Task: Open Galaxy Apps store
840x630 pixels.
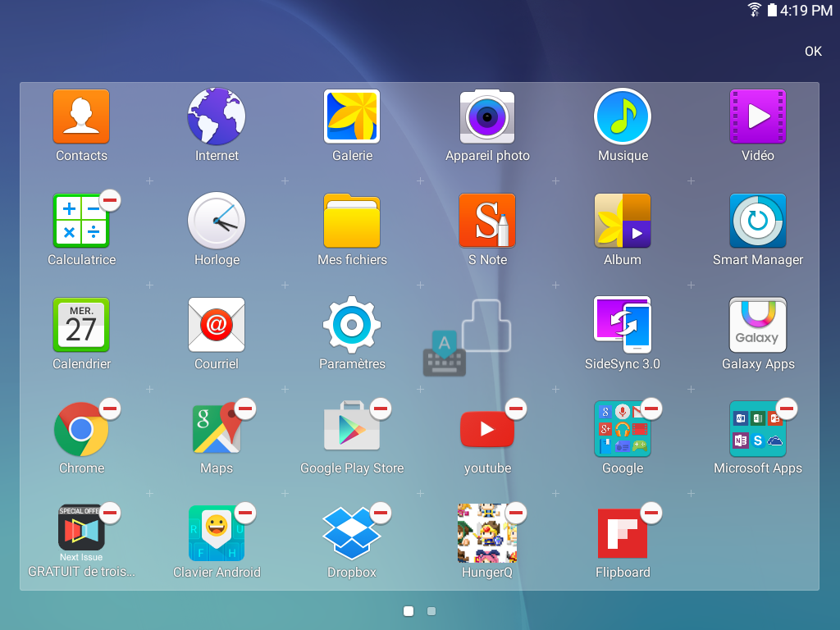Action: coord(757,325)
